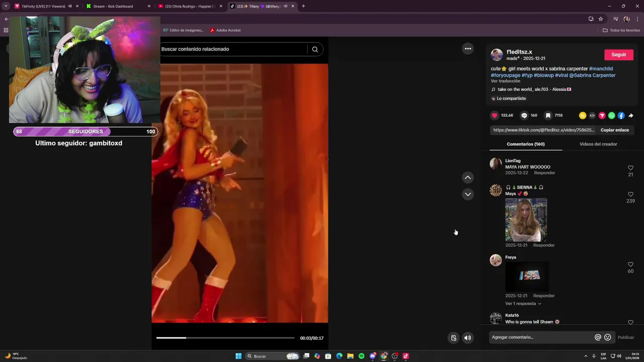Open a new browser tab
Screen dimensions: 644x362
pyautogui.click(x=303, y=6)
